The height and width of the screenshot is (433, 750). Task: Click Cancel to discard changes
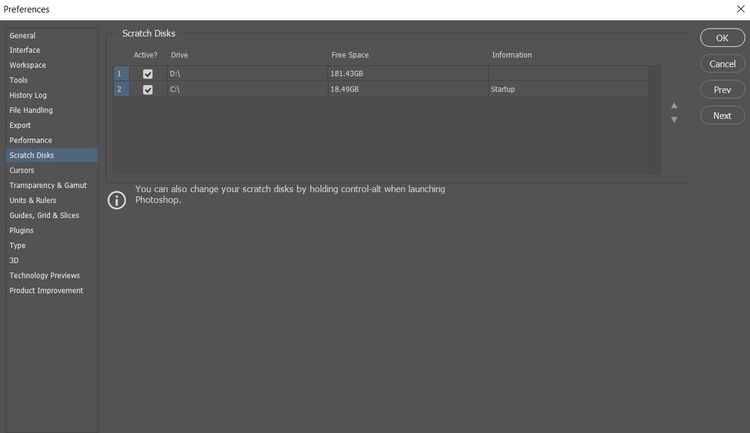722,64
